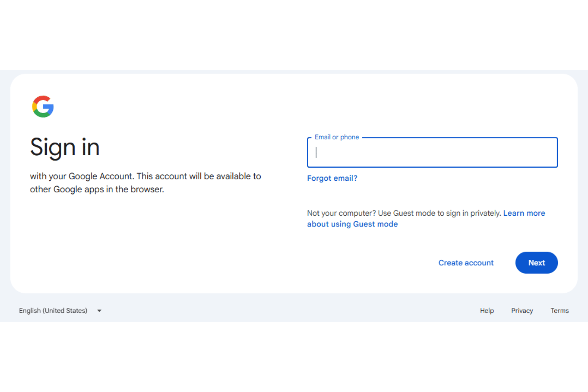Click the blue Next button

tap(536, 263)
